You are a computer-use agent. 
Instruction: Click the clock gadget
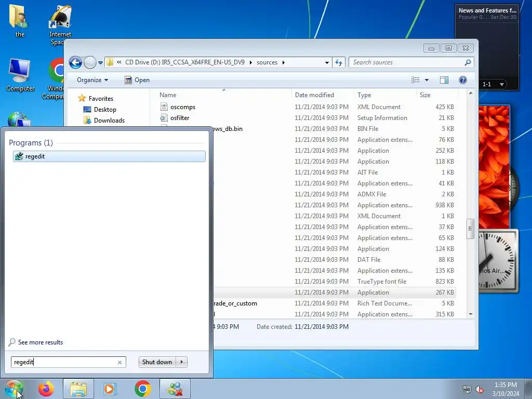coord(498,261)
